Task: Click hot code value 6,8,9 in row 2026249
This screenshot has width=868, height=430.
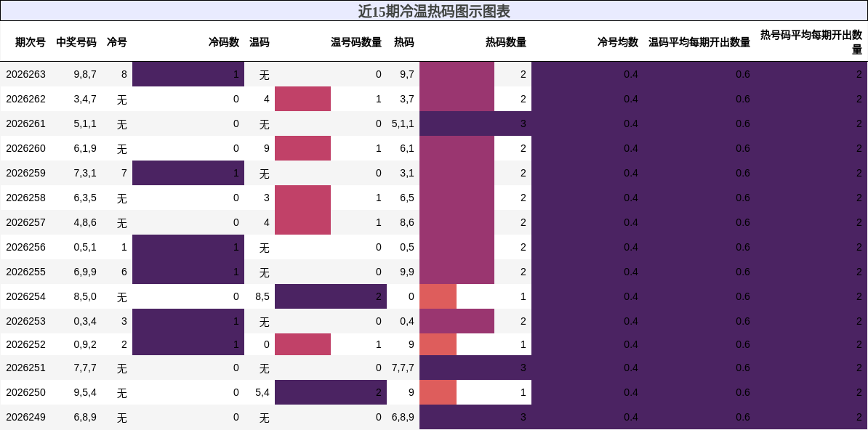Action: [403, 417]
